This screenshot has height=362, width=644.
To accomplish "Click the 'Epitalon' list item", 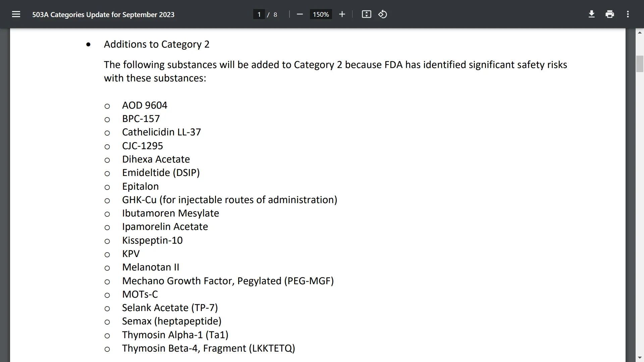I will tap(140, 186).
